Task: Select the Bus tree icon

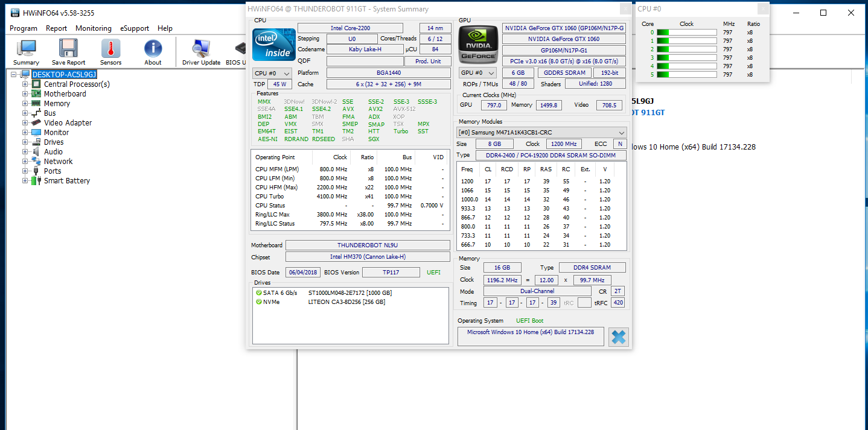Action: [36, 113]
